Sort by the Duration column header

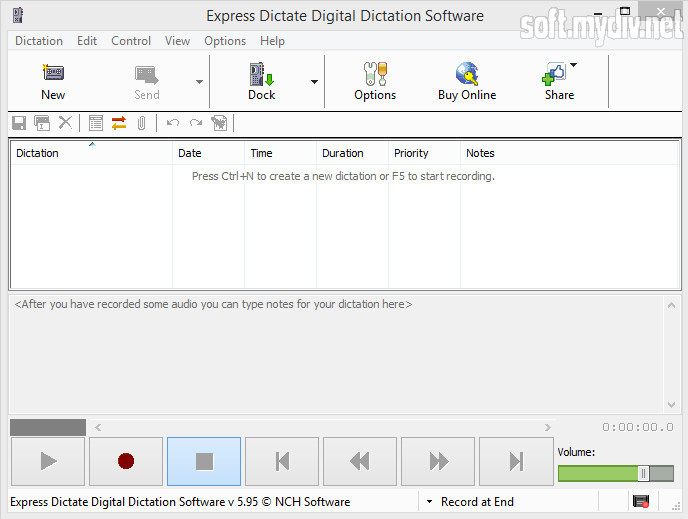coord(352,153)
